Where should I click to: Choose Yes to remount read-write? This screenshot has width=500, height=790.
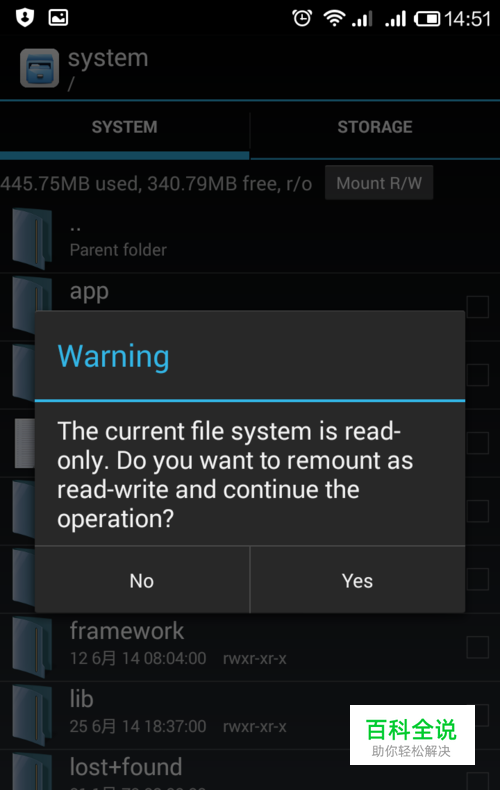click(357, 580)
